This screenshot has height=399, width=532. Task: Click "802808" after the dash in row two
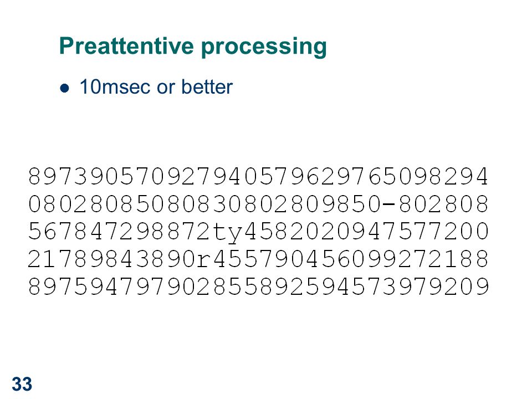[x=443, y=204]
